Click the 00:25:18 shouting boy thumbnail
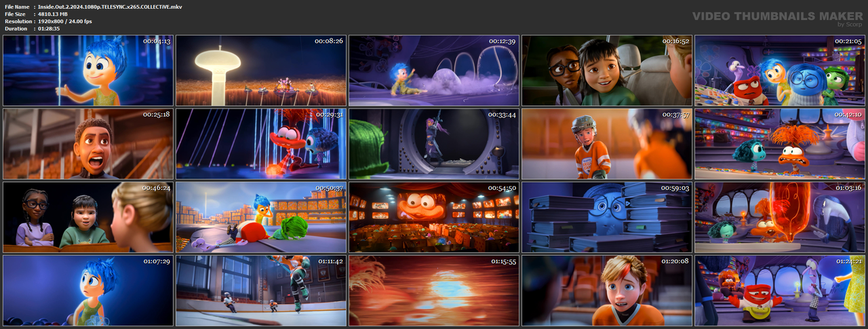This screenshot has height=329, width=868. 88,144
